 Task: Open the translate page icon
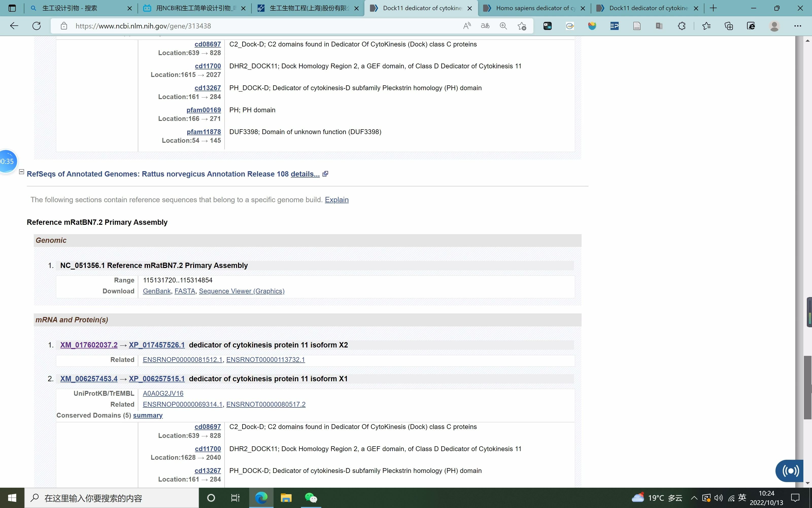coord(485,26)
